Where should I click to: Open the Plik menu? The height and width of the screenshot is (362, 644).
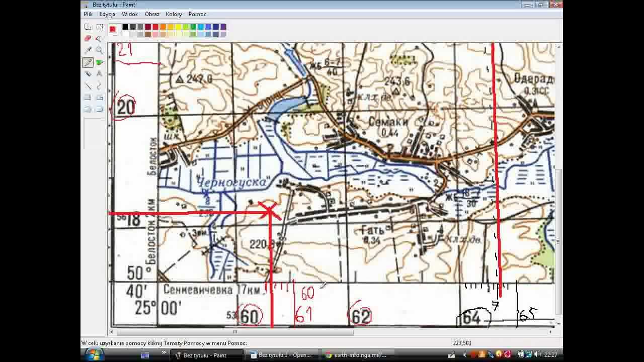(x=89, y=14)
